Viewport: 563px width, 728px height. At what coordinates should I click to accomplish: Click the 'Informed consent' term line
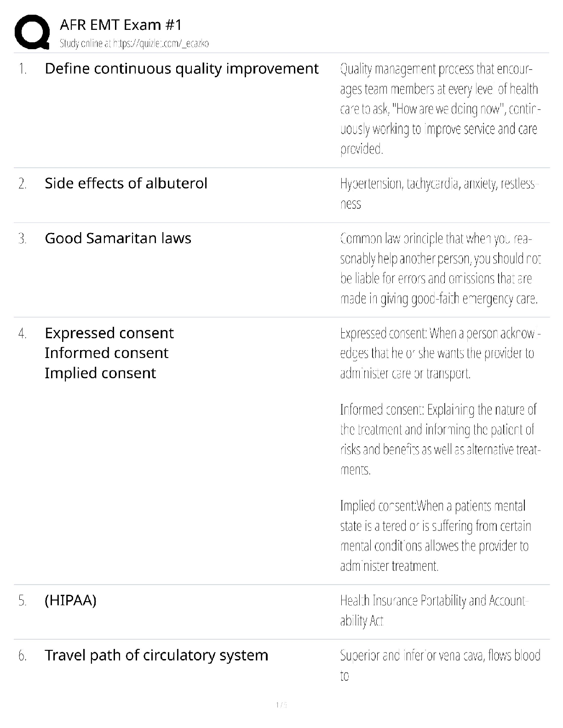tap(106, 353)
